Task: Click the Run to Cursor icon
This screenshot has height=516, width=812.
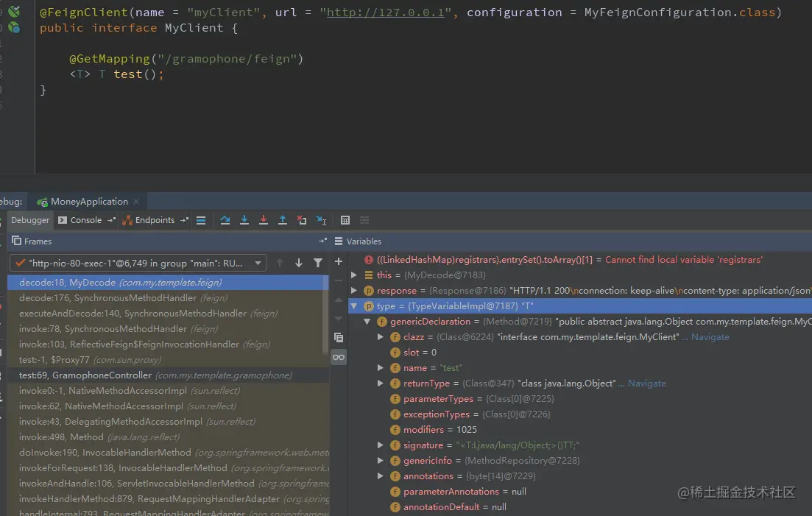Action: tap(321, 220)
